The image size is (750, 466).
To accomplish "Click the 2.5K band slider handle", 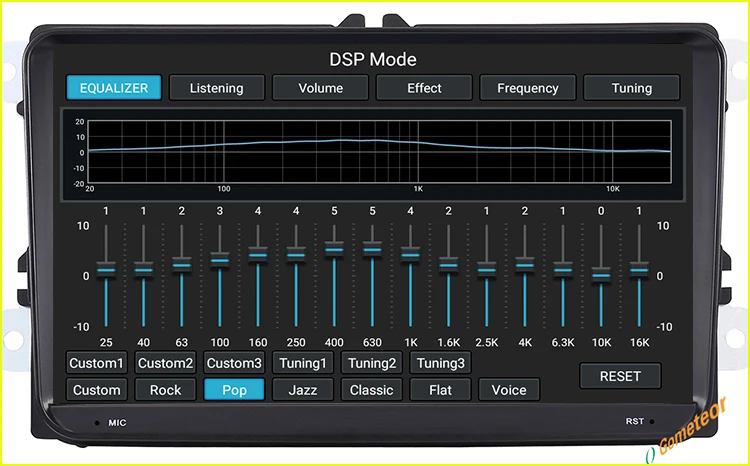I will point(487,270).
